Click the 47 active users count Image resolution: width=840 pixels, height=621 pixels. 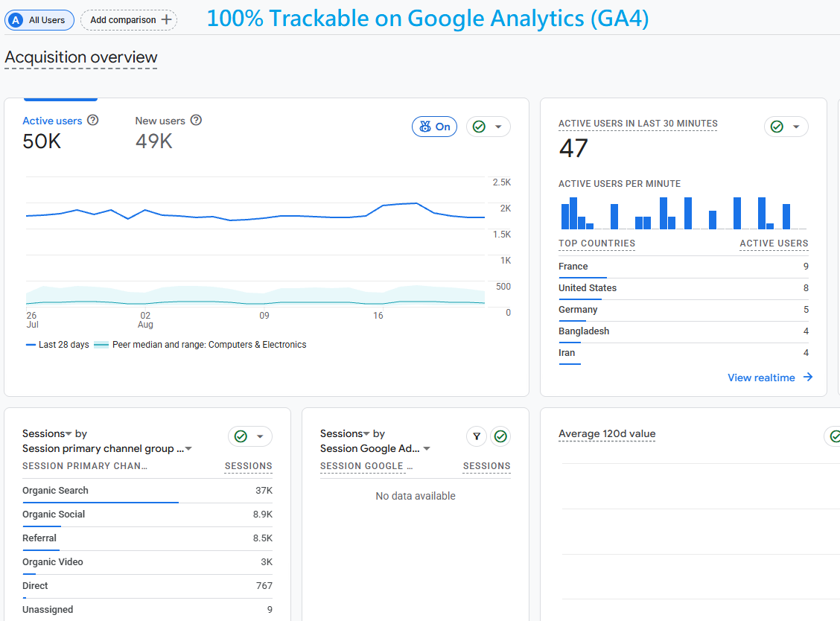(x=573, y=148)
